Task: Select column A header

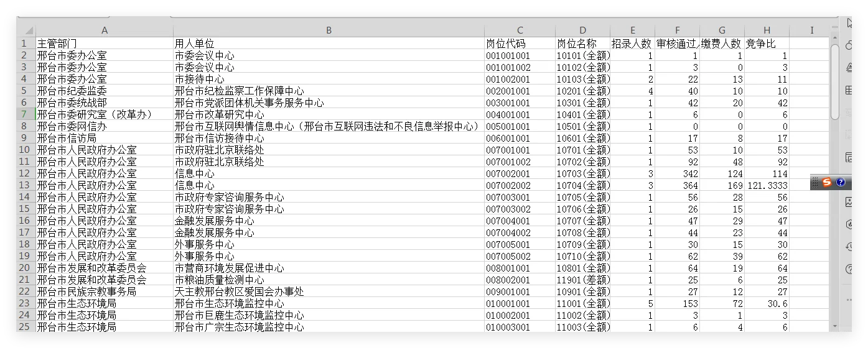Action: click(x=105, y=30)
